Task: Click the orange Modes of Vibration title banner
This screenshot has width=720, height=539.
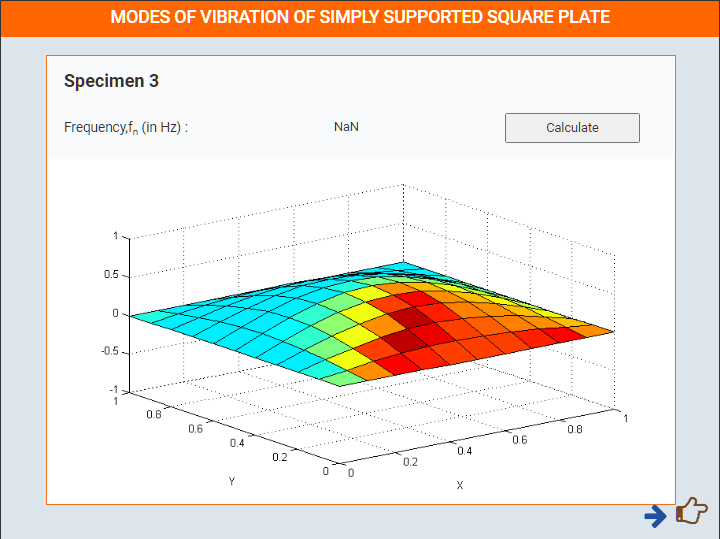Action: pyautogui.click(x=360, y=17)
